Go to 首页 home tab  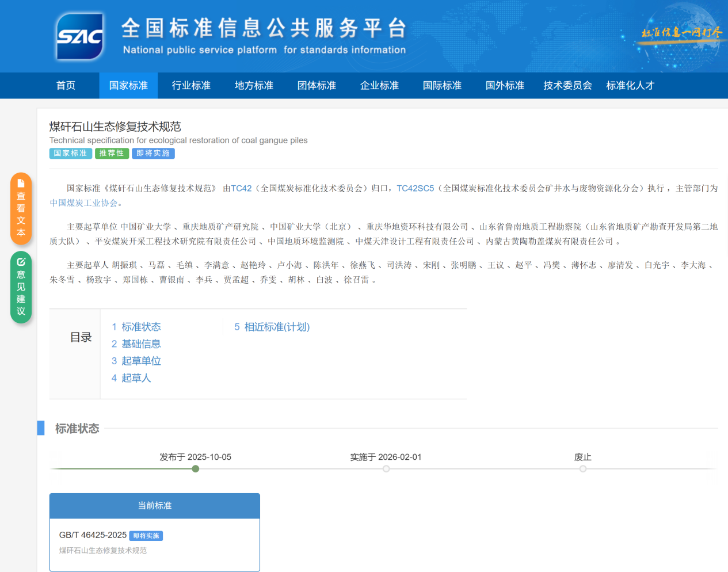[66, 86]
